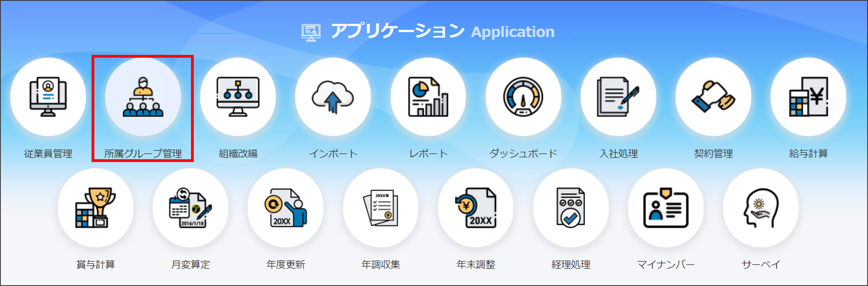Open the 賞与計算 trophy icon
868x286 pixels.
(x=95, y=208)
